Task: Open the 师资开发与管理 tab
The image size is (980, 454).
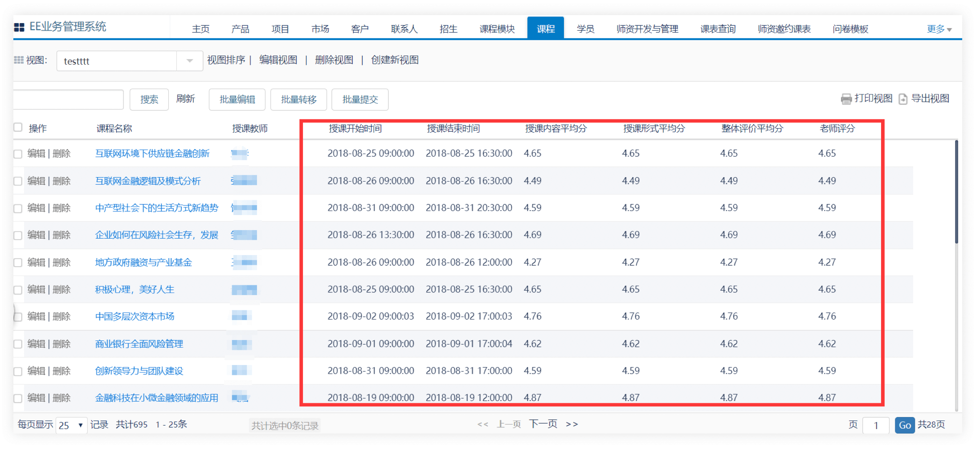Action: [648, 29]
